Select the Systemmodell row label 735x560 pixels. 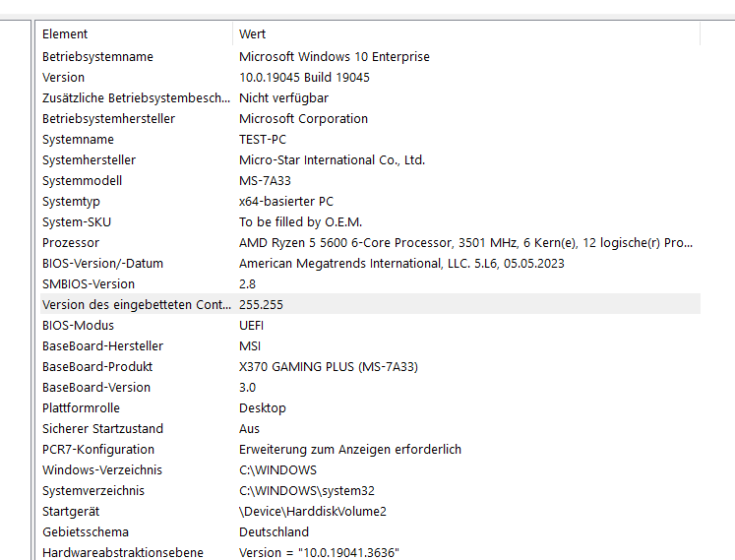pos(82,180)
